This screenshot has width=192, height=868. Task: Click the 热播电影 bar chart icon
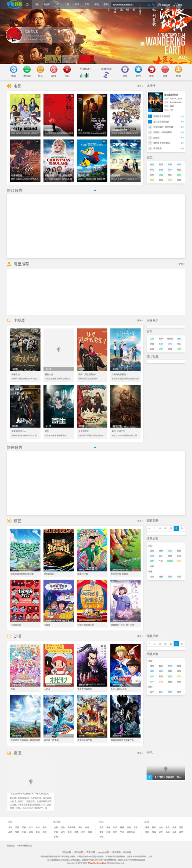(85, 75)
